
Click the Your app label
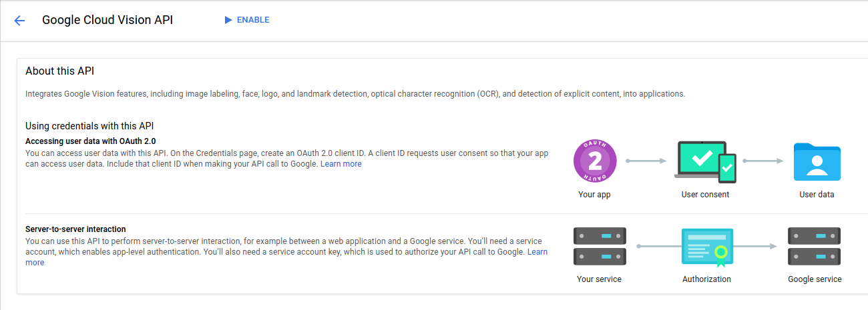pos(594,195)
